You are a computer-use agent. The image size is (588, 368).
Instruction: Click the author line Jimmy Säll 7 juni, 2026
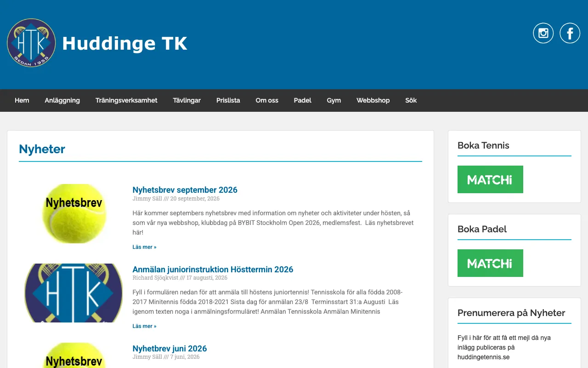(x=166, y=357)
